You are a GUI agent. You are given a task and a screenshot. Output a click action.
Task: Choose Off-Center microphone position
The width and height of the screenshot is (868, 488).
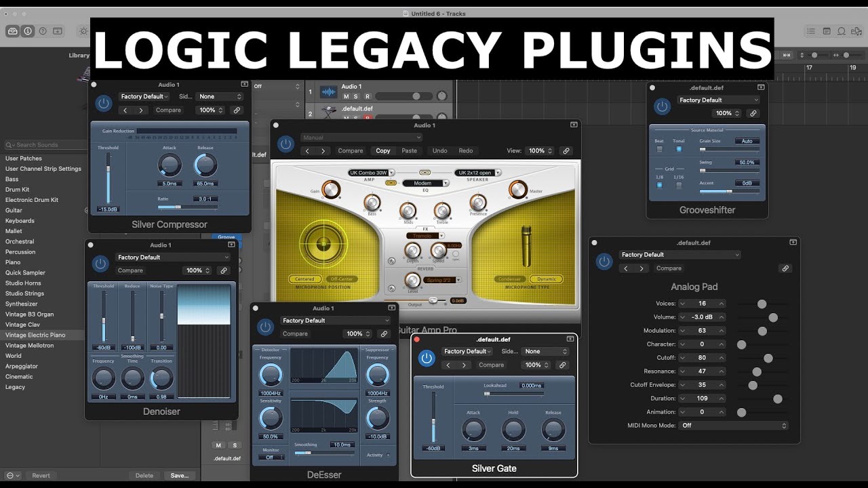340,279
